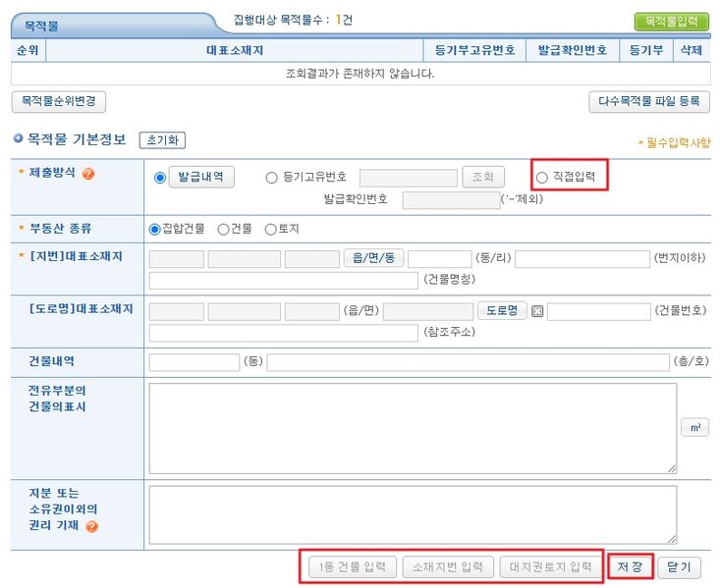Click the 건물번호 input field

[599, 311]
